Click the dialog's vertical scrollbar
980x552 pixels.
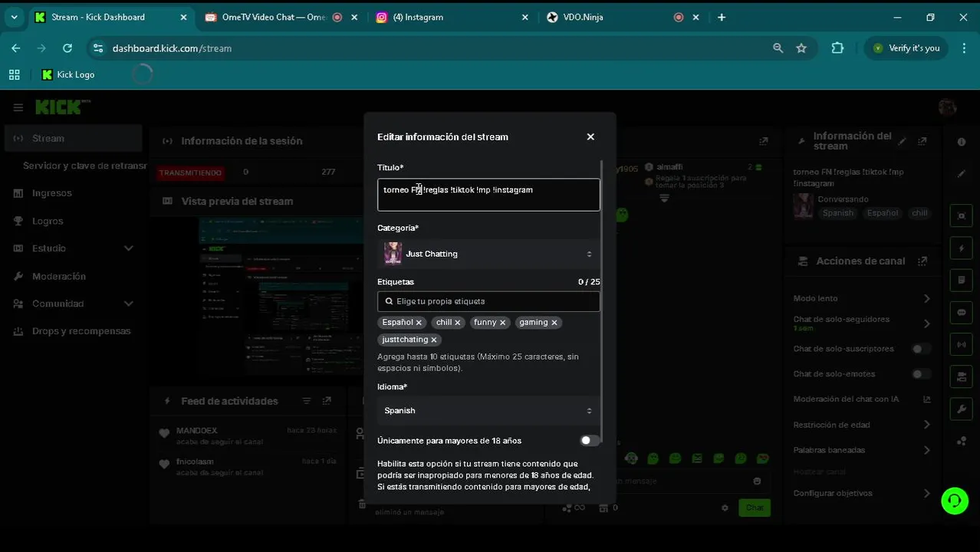coord(603,301)
